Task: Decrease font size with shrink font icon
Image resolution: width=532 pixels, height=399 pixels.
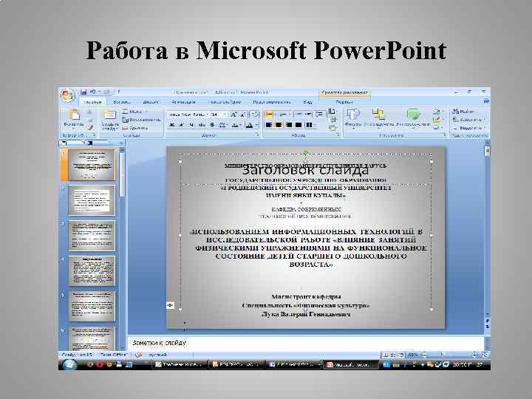Action: pyautogui.click(x=243, y=115)
